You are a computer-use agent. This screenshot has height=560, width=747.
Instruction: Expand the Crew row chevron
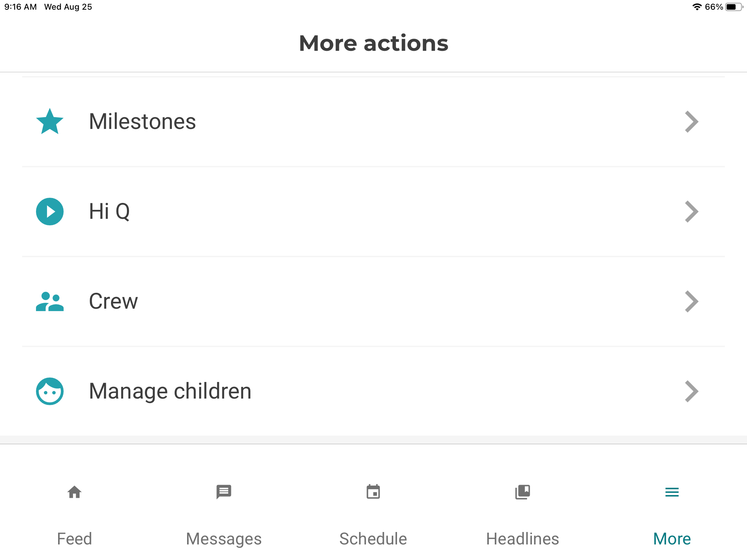point(692,301)
